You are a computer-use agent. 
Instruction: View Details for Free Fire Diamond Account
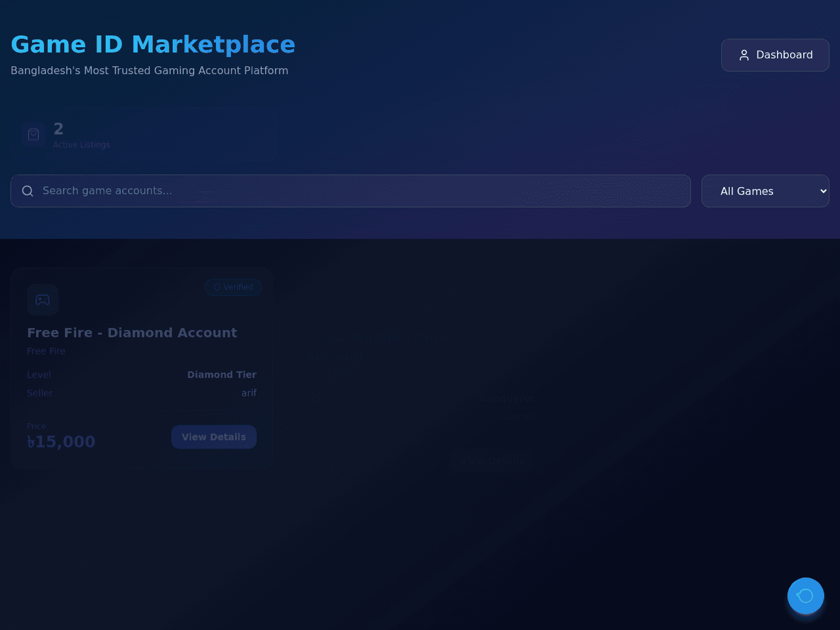214,437
